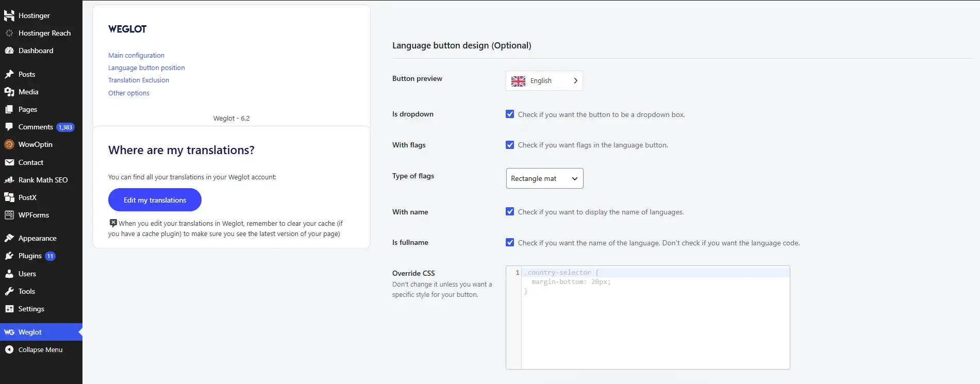Click the Posts pushpin icon

click(x=9, y=74)
